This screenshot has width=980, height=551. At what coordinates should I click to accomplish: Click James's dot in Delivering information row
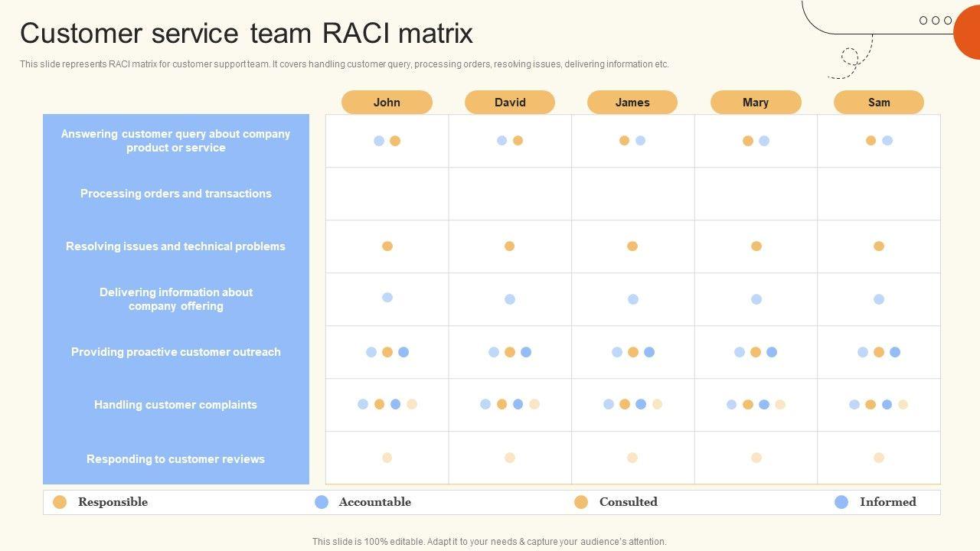pos(633,300)
